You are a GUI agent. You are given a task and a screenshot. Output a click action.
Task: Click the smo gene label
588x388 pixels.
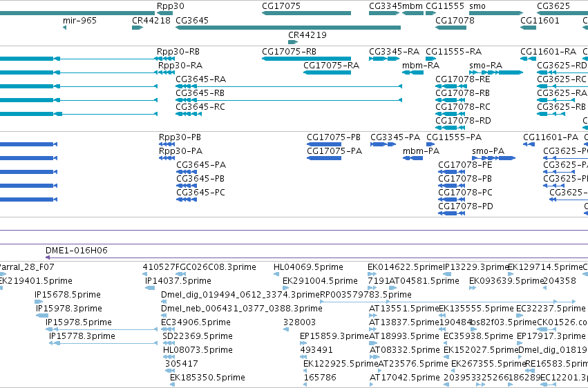(x=477, y=6)
